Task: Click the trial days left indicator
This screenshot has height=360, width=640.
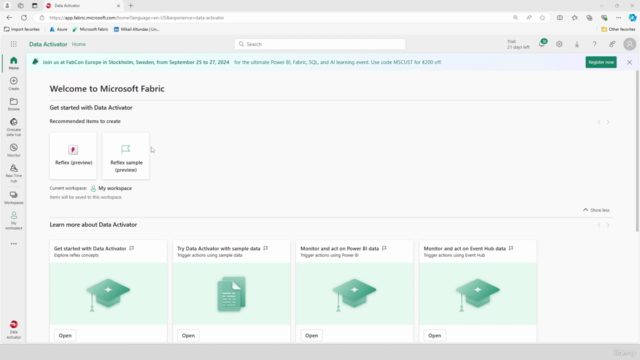Action: pyautogui.click(x=518, y=44)
